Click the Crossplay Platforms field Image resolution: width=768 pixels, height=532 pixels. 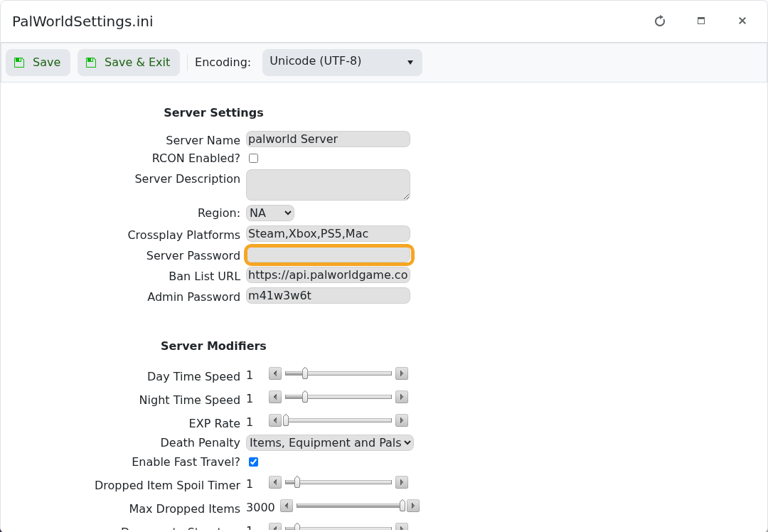[328, 234]
